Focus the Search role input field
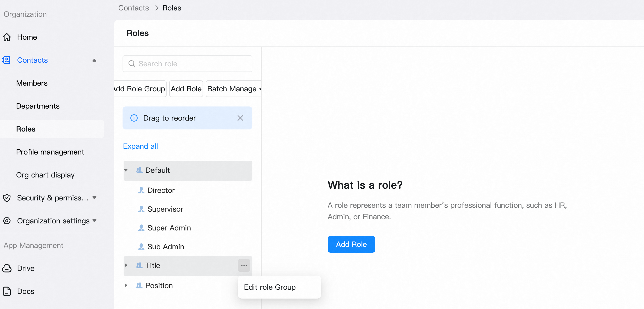This screenshot has height=309, width=644. 187,64
